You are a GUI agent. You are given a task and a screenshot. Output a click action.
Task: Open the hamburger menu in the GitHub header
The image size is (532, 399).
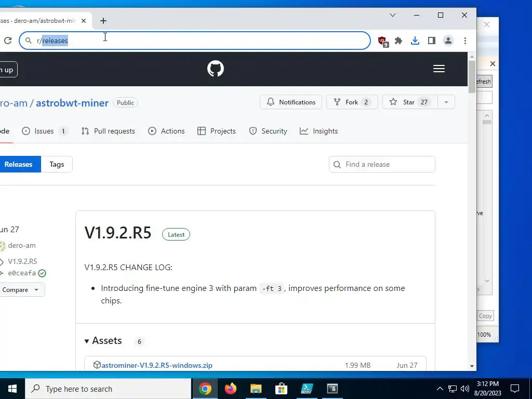[x=438, y=69]
